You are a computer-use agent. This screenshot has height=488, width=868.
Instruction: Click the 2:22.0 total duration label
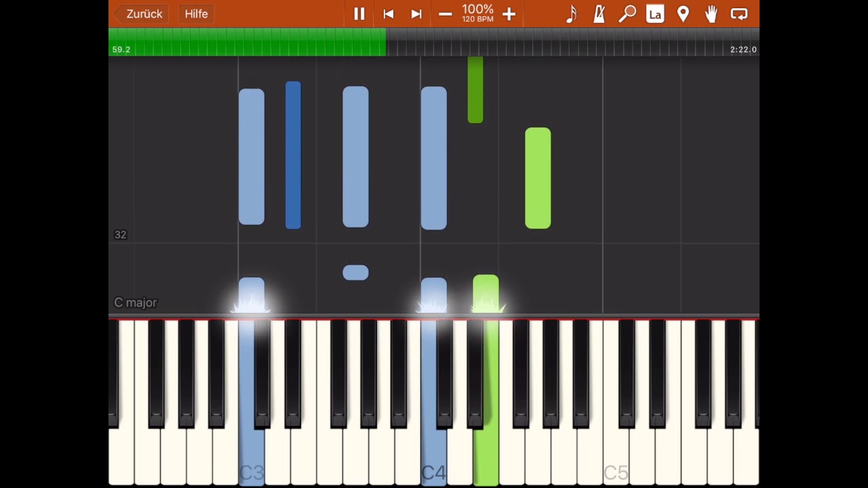(x=743, y=49)
